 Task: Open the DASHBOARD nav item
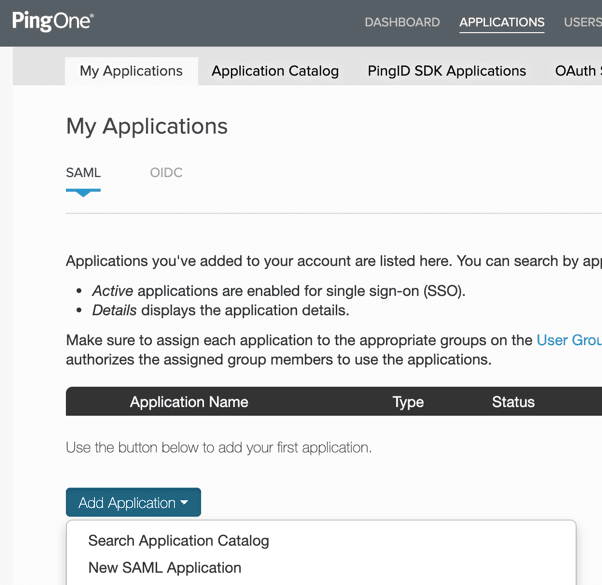point(402,22)
